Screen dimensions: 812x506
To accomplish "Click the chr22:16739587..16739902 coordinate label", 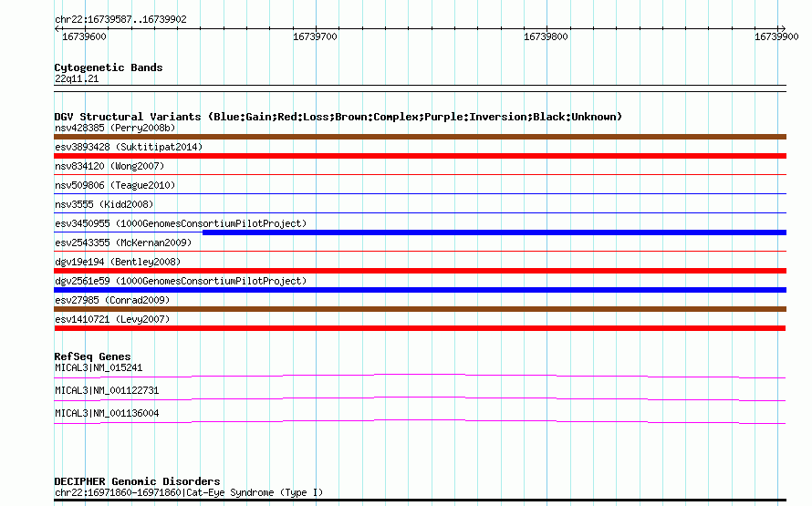I will coord(120,19).
